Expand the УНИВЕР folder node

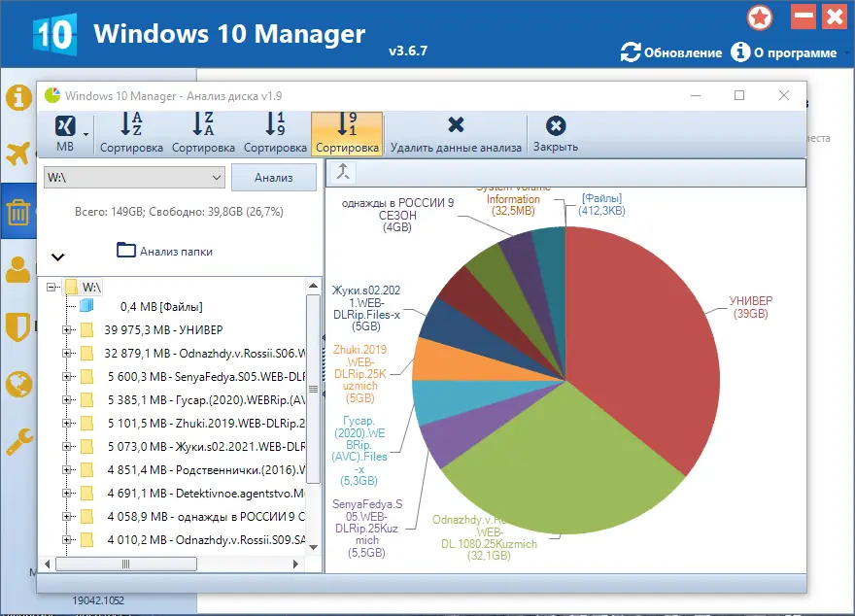point(66,329)
